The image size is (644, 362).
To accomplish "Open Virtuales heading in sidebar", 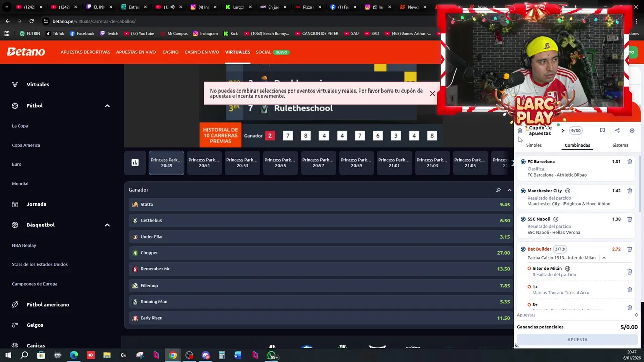I will [x=38, y=85].
